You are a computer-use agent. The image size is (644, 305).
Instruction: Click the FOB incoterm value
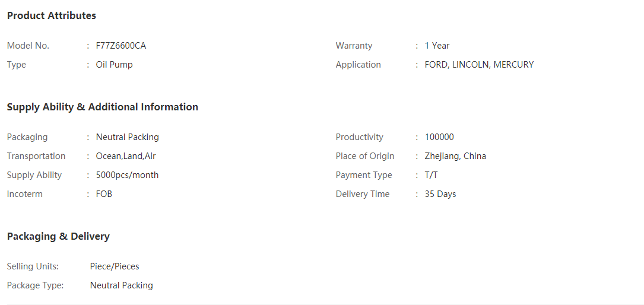click(104, 194)
